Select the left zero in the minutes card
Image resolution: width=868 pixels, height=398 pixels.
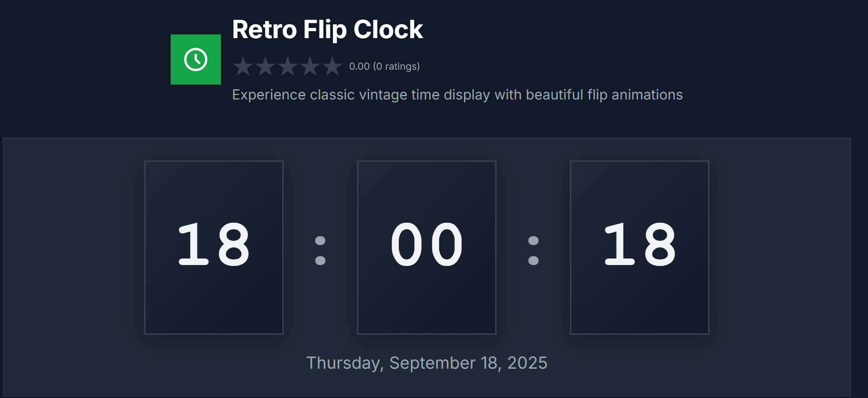click(406, 244)
